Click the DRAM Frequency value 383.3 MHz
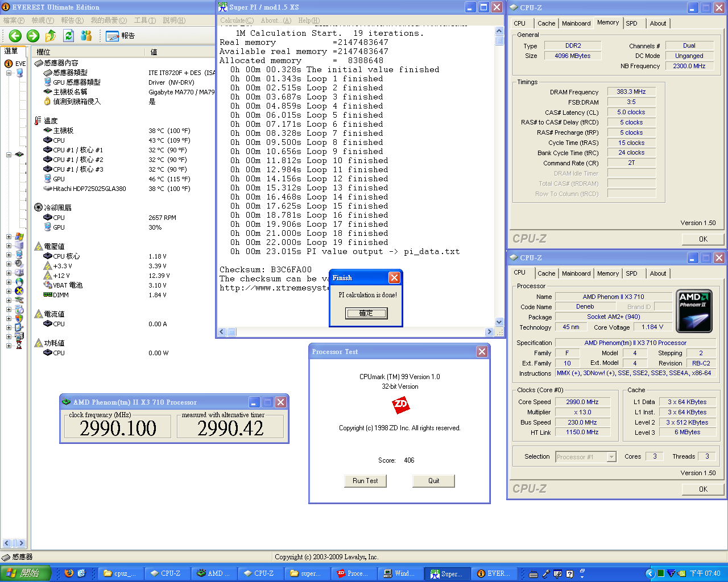This screenshot has width=728, height=582. 631,92
